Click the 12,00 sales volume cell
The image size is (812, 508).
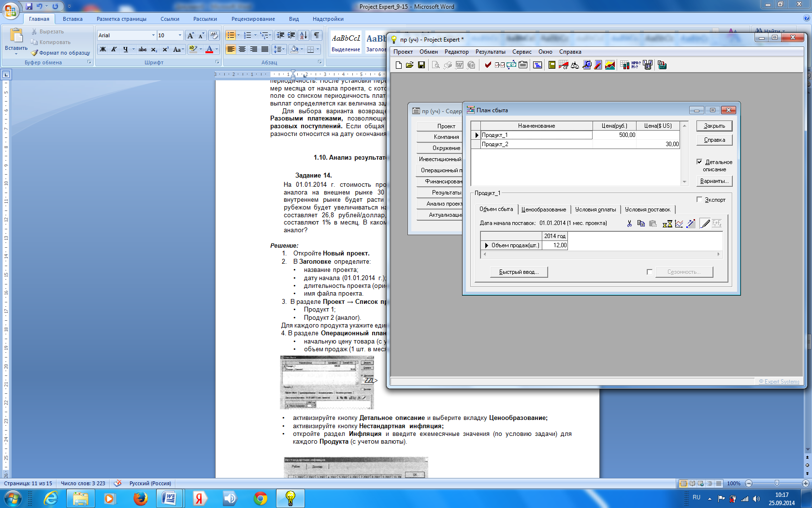pos(555,245)
